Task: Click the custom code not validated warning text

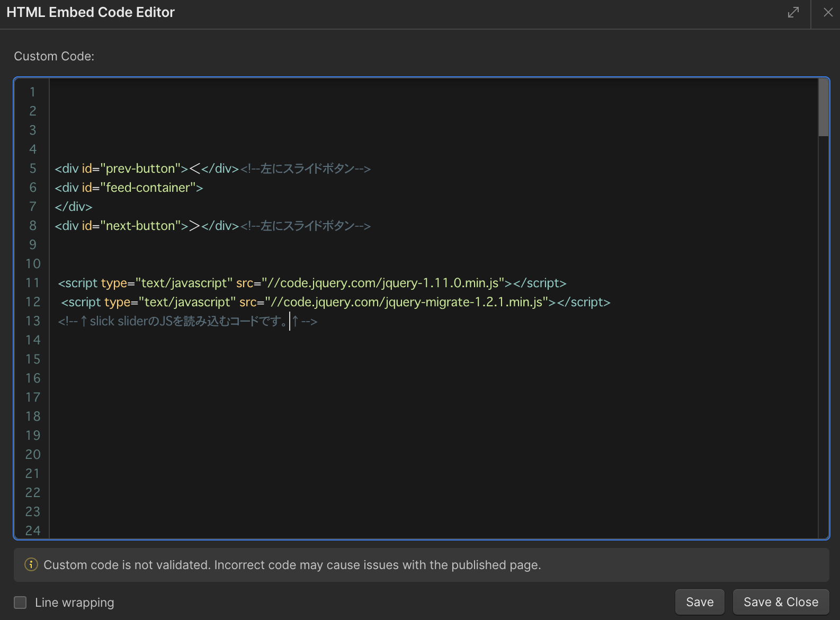Action: coord(292,565)
